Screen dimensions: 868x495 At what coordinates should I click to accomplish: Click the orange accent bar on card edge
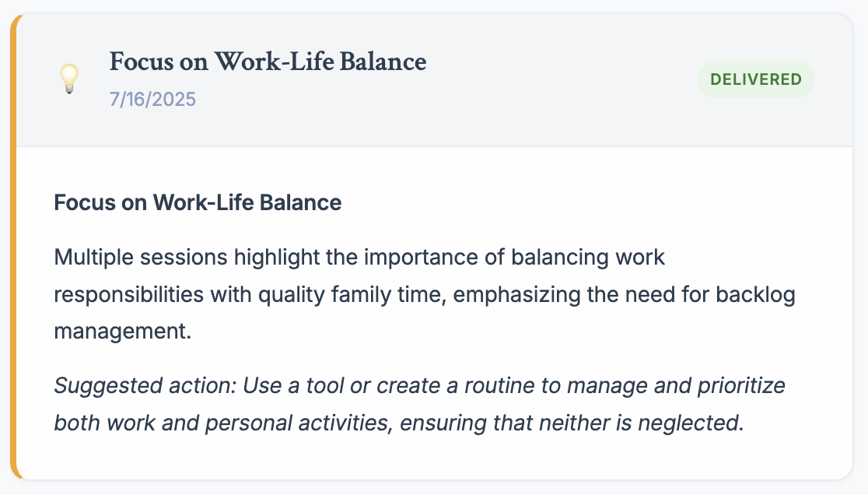click(x=14, y=247)
